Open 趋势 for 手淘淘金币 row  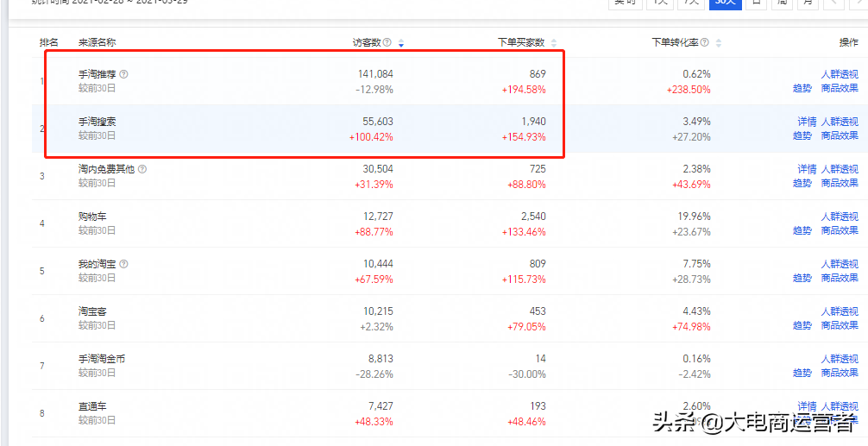(x=802, y=374)
